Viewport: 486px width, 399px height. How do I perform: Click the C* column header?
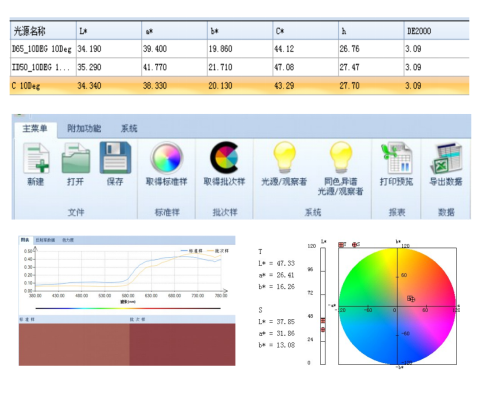click(306, 31)
